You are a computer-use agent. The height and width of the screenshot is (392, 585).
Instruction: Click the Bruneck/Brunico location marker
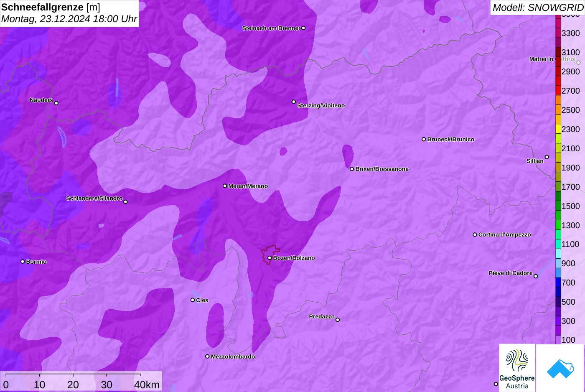pyautogui.click(x=424, y=139)
